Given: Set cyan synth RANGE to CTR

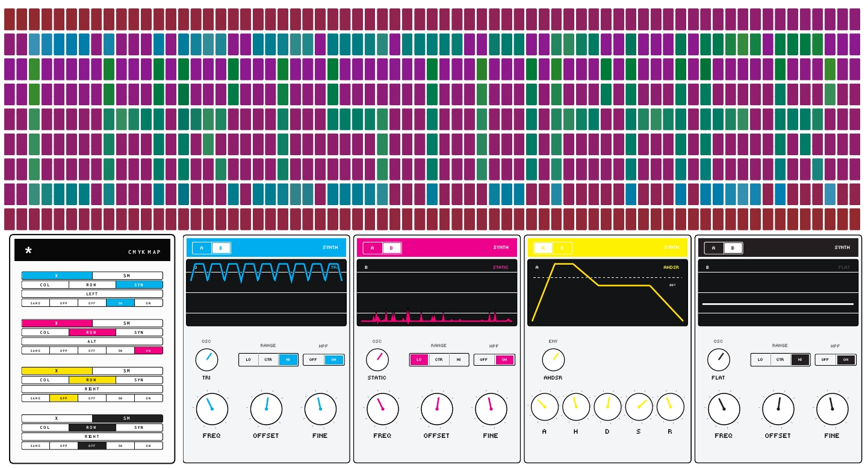Looking at the screenshot, I should (268, 360).
